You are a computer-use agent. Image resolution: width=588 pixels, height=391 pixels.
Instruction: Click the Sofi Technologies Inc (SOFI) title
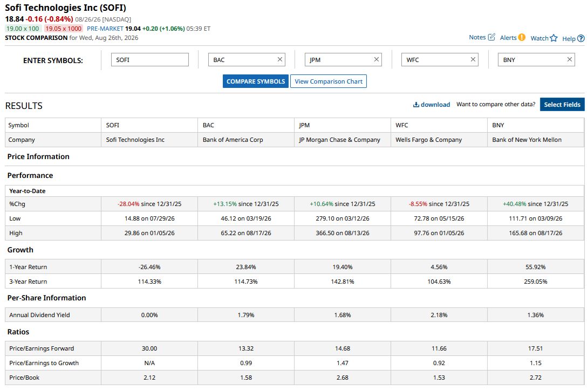(66, 8)
